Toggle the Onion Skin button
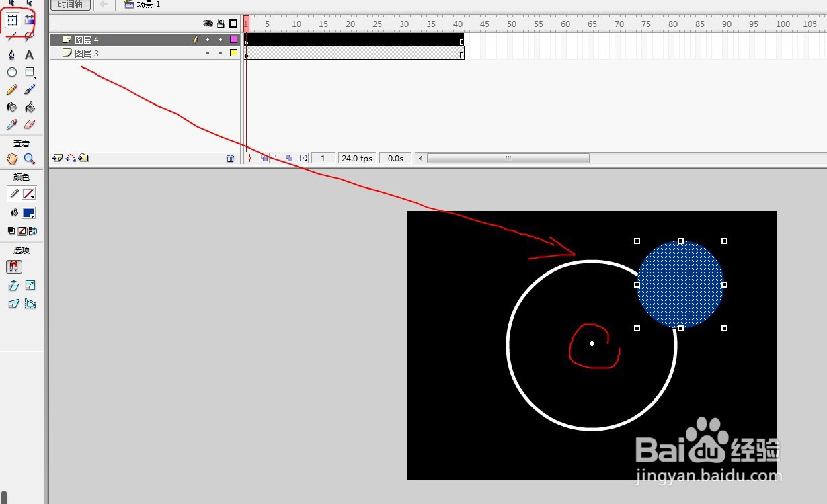Viewport: 827px width, 504px height. pos(265,158)
